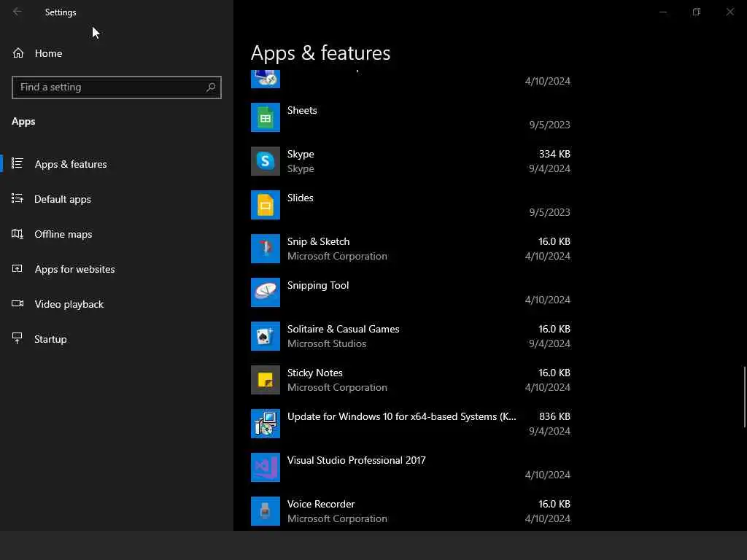This screenshot has height=560, width=747.
Task: Select the Sheets app name
Action: [x=302, y=110]
